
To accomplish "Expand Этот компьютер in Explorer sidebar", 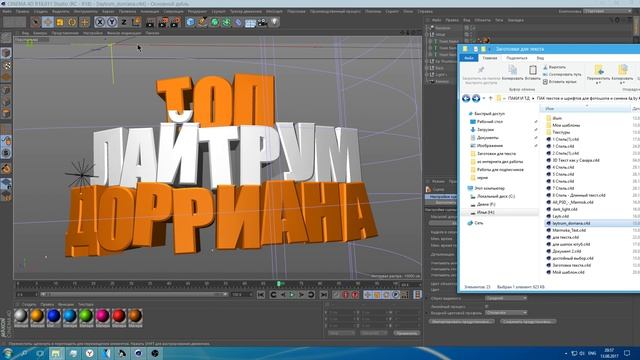I will 485,188.
